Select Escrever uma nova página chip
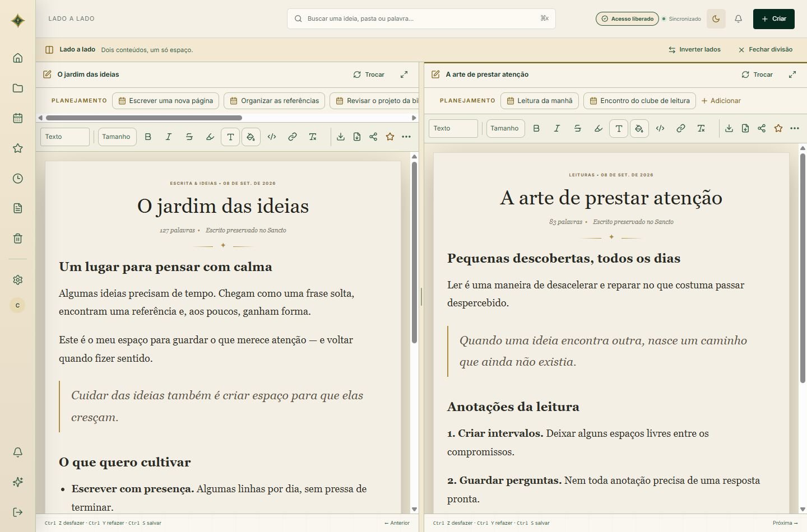Screen dimensions: 807x532 click(x=165, y=101)
